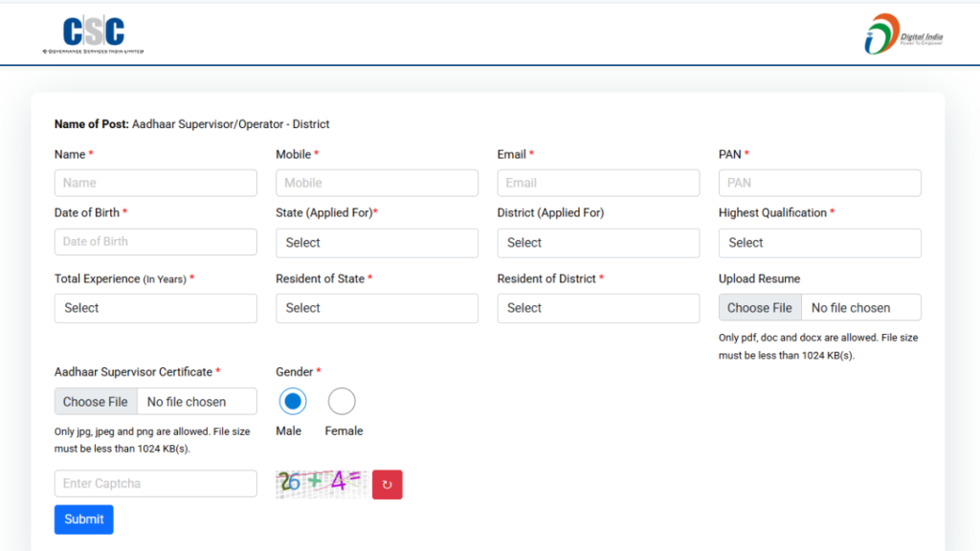Expand the Highest Qualification dropdown
The image size is (980, 551).
pyautogui.click(x=819, y=243)
